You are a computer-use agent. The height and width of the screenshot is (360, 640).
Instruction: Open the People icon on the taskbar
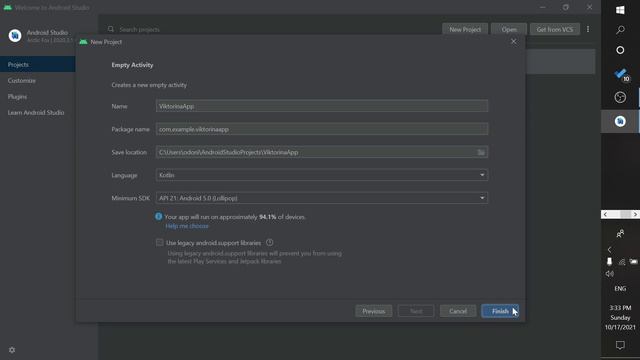(620, 233)
